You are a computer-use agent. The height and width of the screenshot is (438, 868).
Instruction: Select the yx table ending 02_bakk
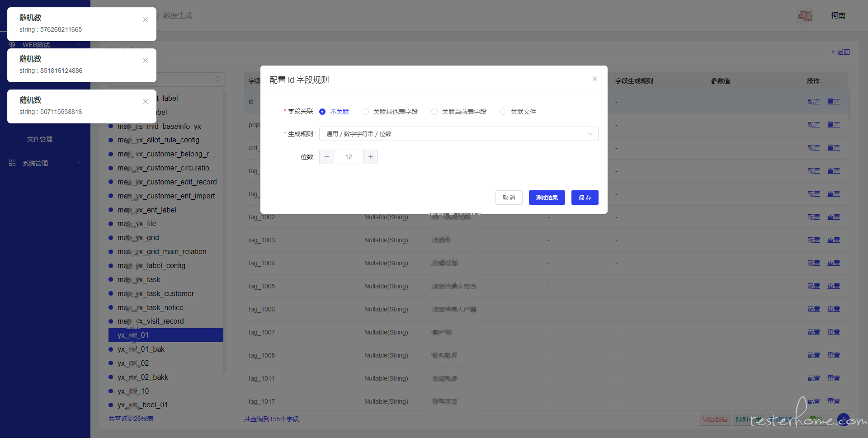pos(143,377)
